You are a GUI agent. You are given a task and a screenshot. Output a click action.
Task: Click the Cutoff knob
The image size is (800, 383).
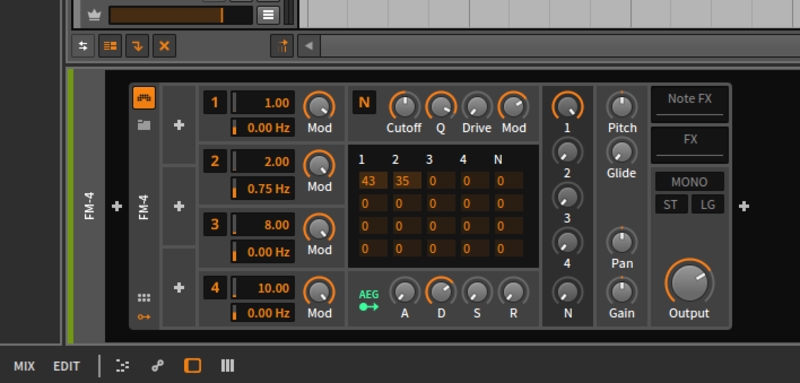(405, 107)
